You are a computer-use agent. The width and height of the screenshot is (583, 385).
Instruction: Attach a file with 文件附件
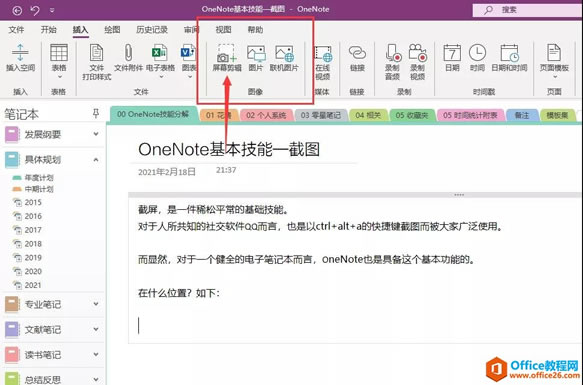pyautogui.click(x=128, y=58)
